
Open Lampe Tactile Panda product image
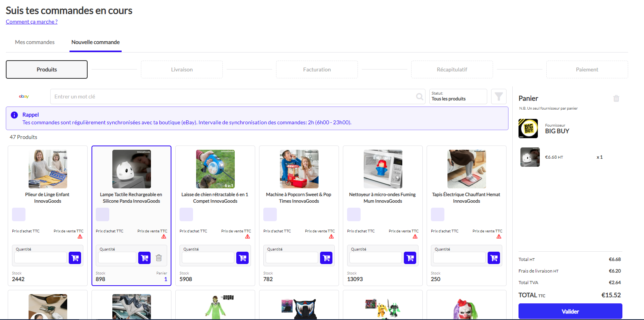(132, 169)
